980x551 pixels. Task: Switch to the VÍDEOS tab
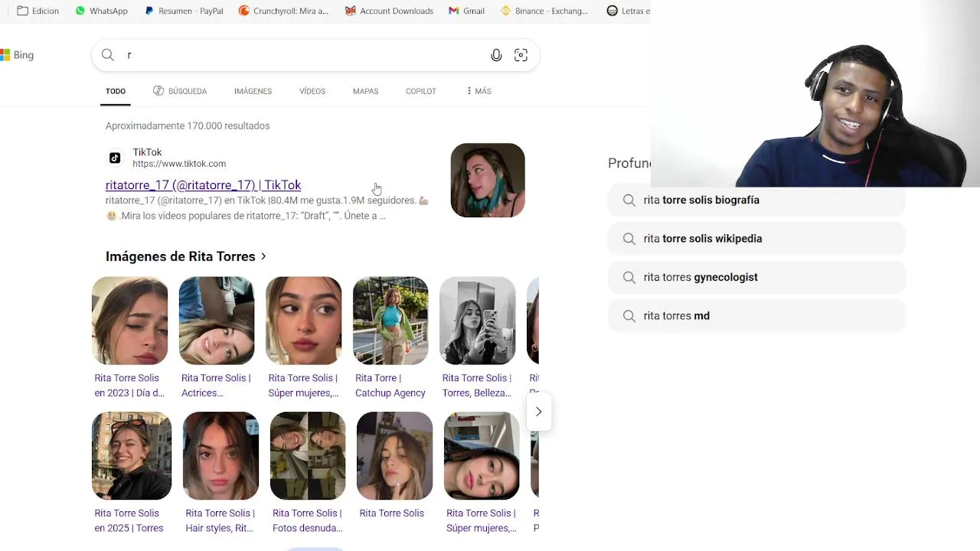point(312,91)
